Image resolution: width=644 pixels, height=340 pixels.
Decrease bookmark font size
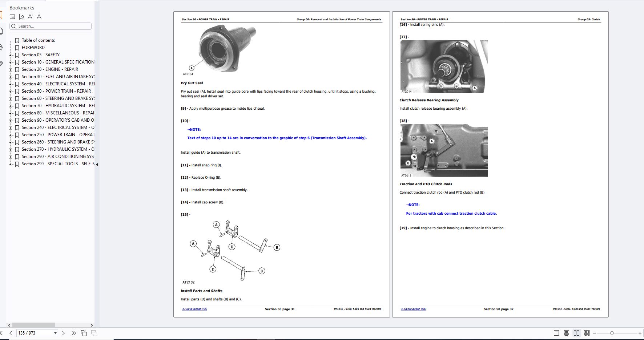click(x=40, y=17)
